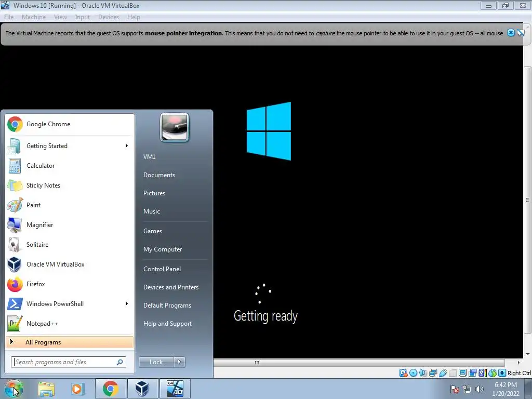Open VirtualBox Devices menu

tap(109, 17)
